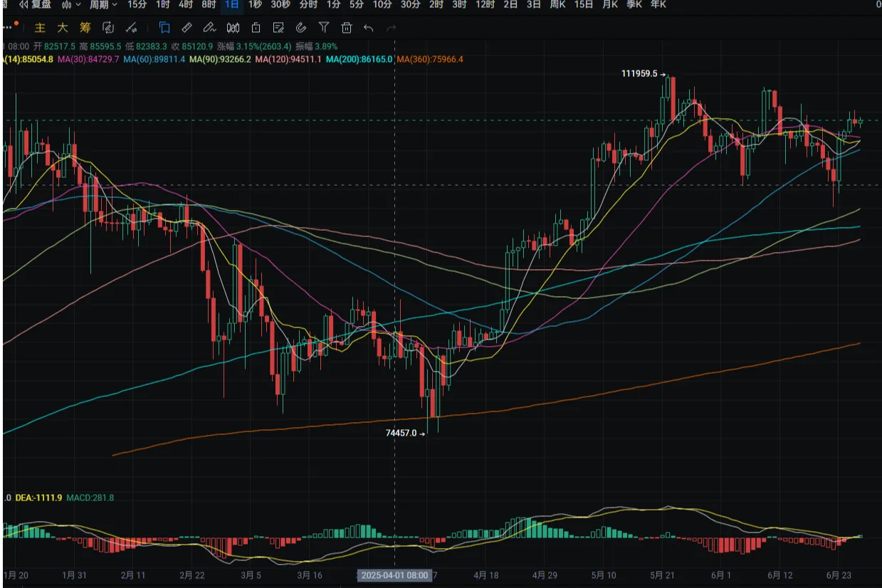This screenshot has width=882, height=588.
Task: Click the sync/refresh square icon beside 筹
Action: pos(108,28)
